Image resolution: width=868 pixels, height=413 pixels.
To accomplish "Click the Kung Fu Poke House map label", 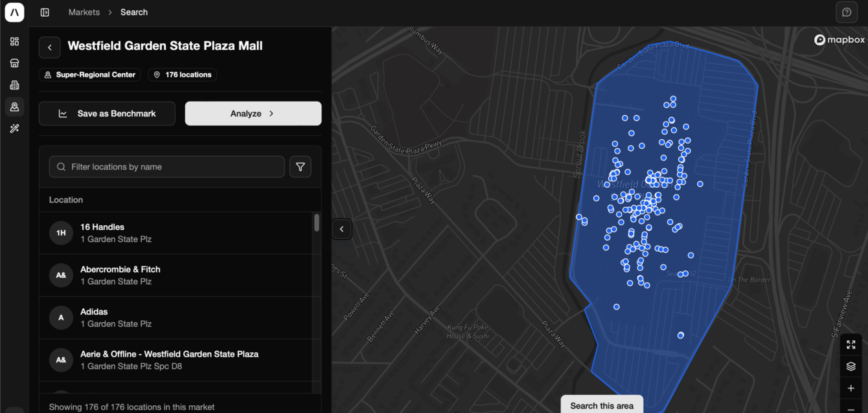I will click(x=468, y=332).
